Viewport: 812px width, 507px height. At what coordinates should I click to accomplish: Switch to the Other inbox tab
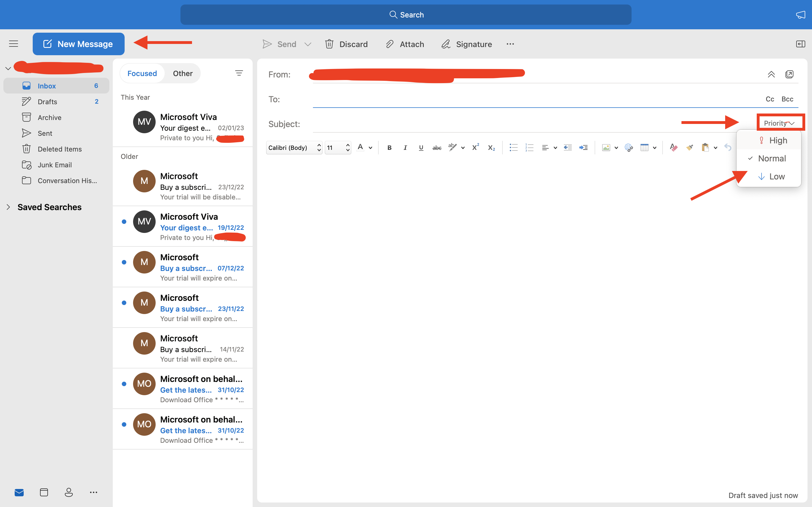click(182, 73)
